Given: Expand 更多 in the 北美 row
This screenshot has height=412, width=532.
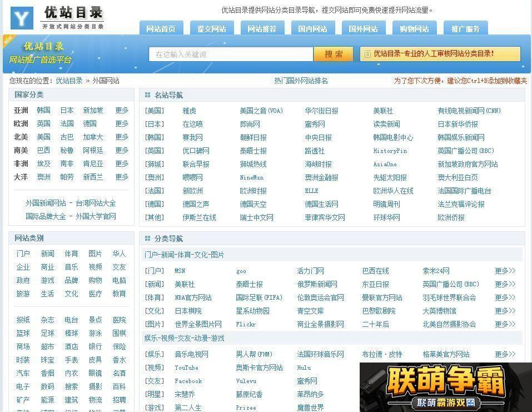Looking at the screenshot, I should pos(122,137).
